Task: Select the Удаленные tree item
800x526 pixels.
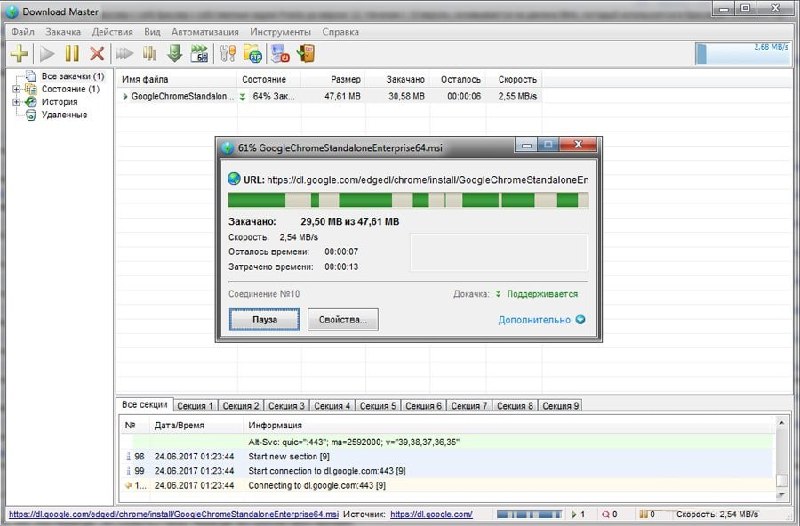Action: pyautogui.click(x=64, y=115)
